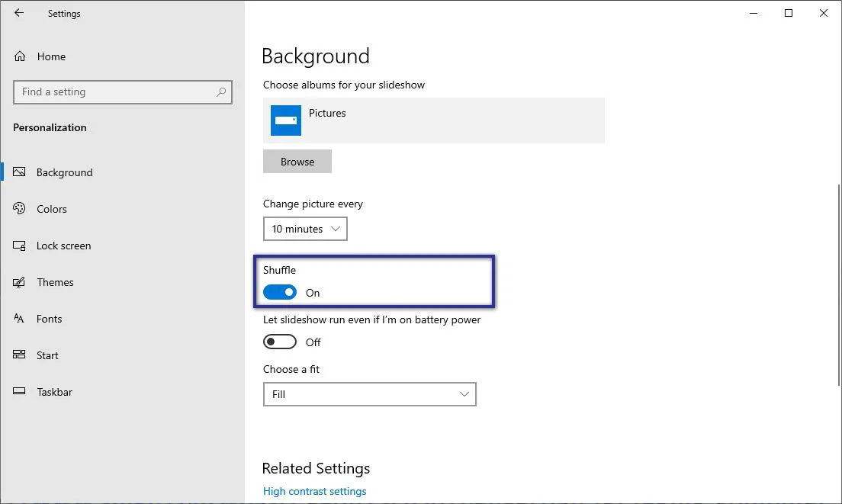
Task: Enable slideshow on battery power toggle
Action: click(x=280, y=342)
